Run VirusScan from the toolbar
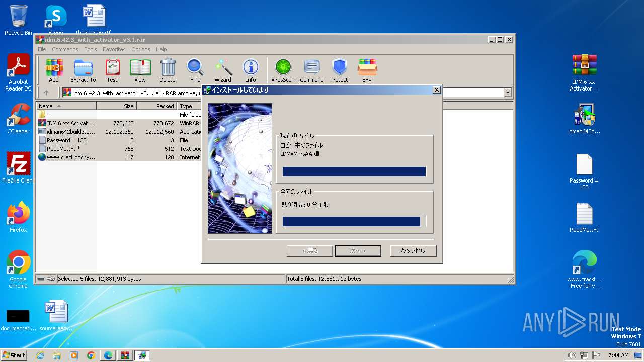The height and width of the screenshot is (362, 644). click(283, 70)
